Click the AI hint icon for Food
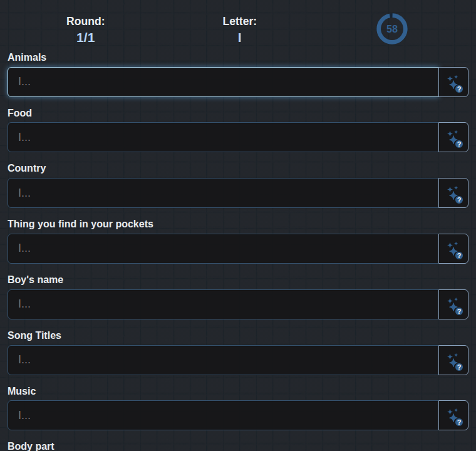 pyautogui.click(x=453, y=138)
